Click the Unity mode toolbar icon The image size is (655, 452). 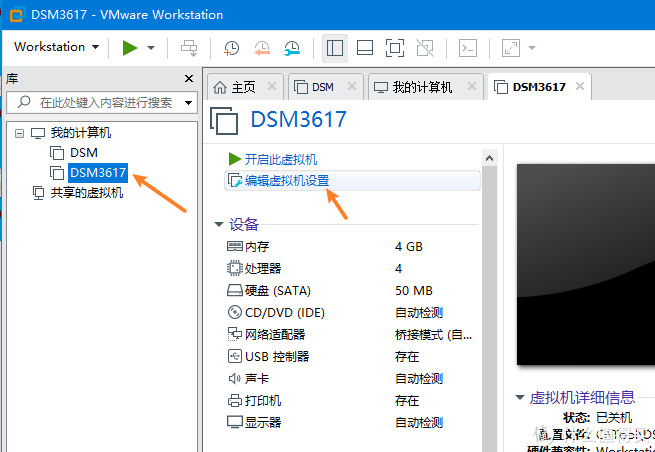click(425, 48)
